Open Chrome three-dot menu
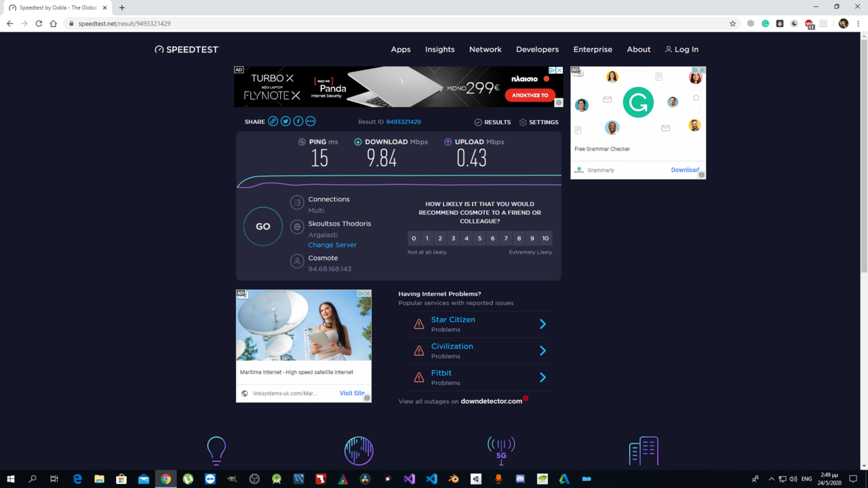The image size is (868, 488). [859, 23]
